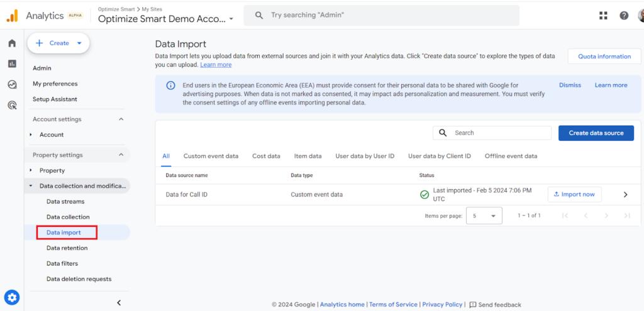Select the All tab
This screenshot has width=644, height=311.
166,156
